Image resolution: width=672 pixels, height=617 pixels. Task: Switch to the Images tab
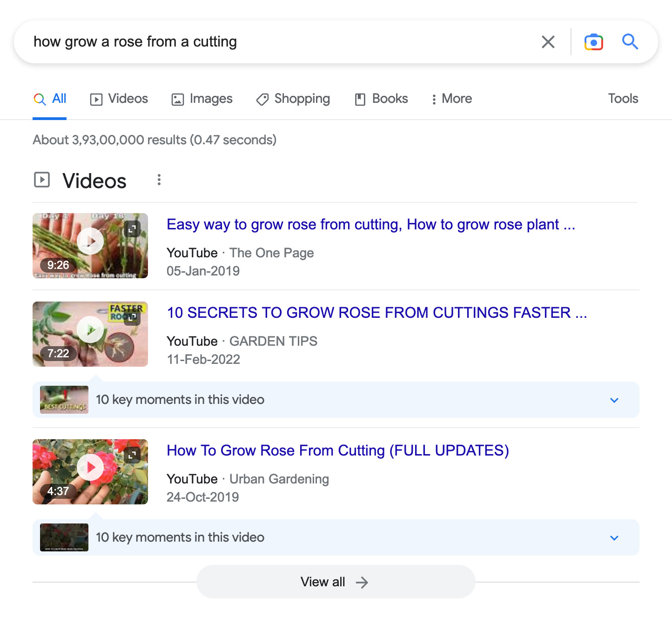pyautogui.click(x=202, y=99)
